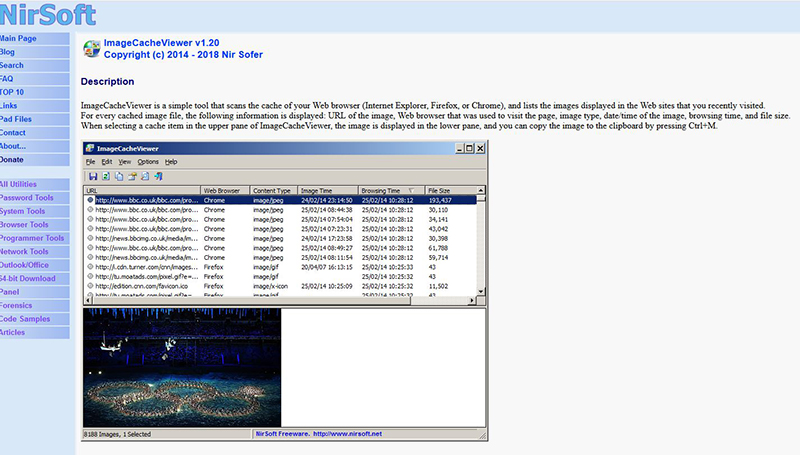Select the row with image time 25/02/14 07:23:31
The image size is (800, 455).
click(x=281, y=229)
